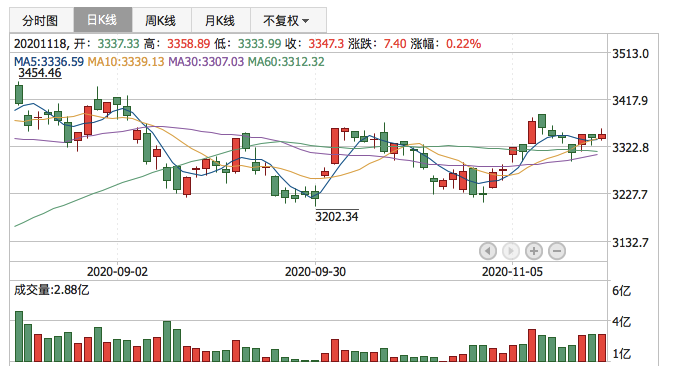Click the 2020-11-05 date marker
Viewport: 675px width, 375px height.
click(512, 272)
